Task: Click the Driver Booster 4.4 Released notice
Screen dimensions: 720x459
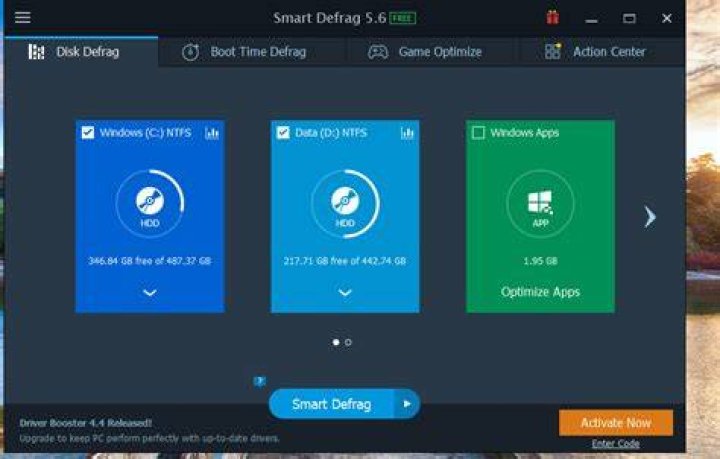Action: click(85, 423)
